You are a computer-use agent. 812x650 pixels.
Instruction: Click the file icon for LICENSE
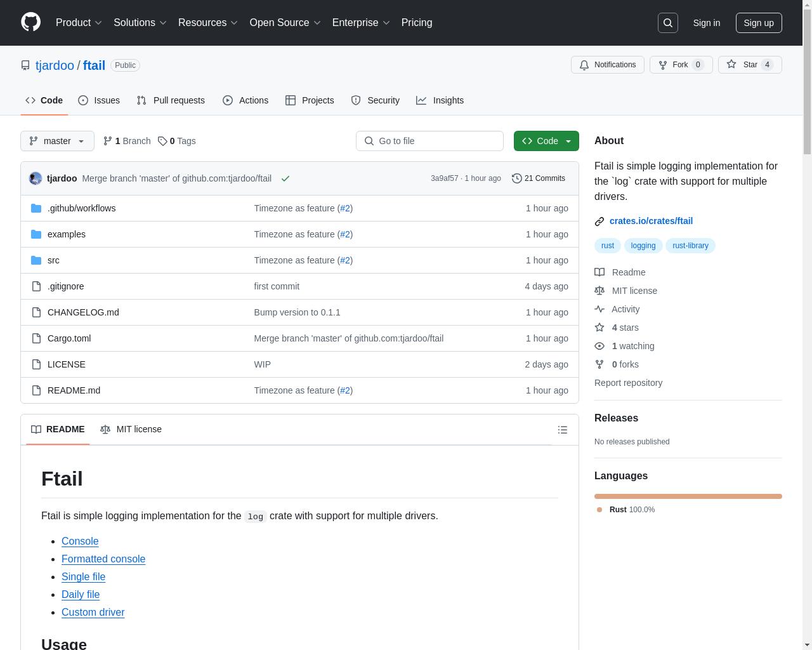36,364
